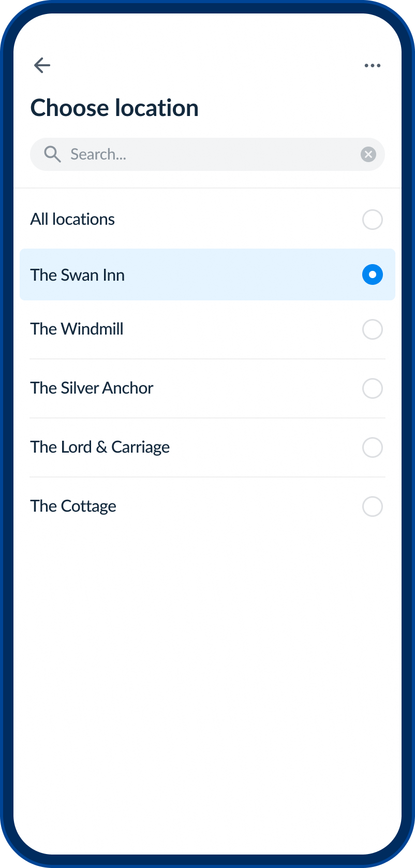Clear the search field with the X icon

pyautogui.click(x=368, y=154)
